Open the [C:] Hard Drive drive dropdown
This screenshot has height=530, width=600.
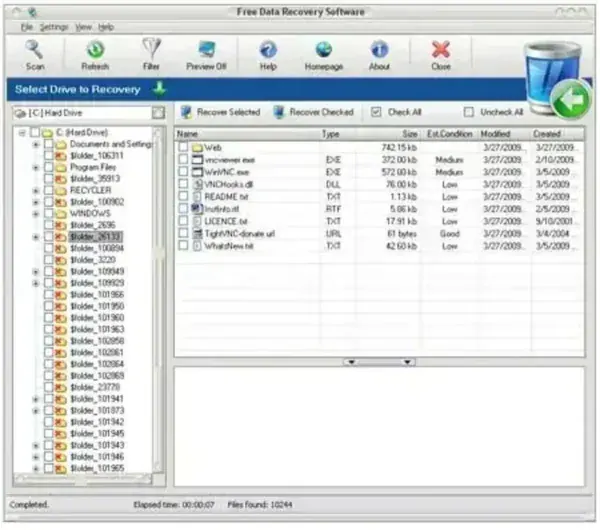pyautogui.click(x=158, y=113)
